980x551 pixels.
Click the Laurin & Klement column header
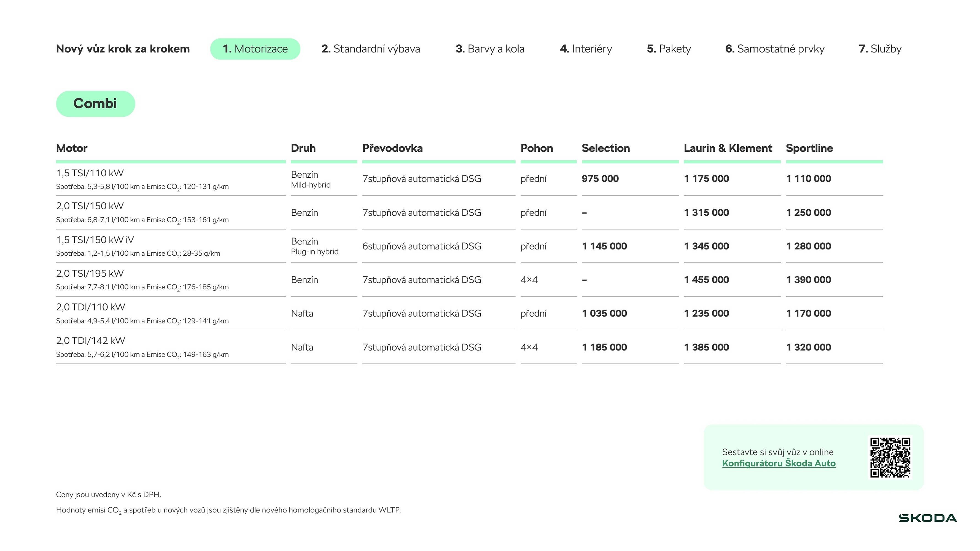click(727, 148)
